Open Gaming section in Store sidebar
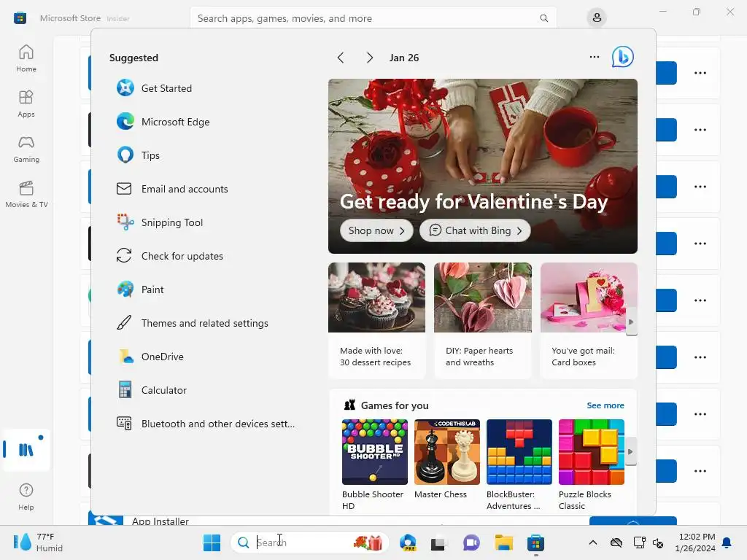Screen dimensions: 747x560 coord(26,149)
